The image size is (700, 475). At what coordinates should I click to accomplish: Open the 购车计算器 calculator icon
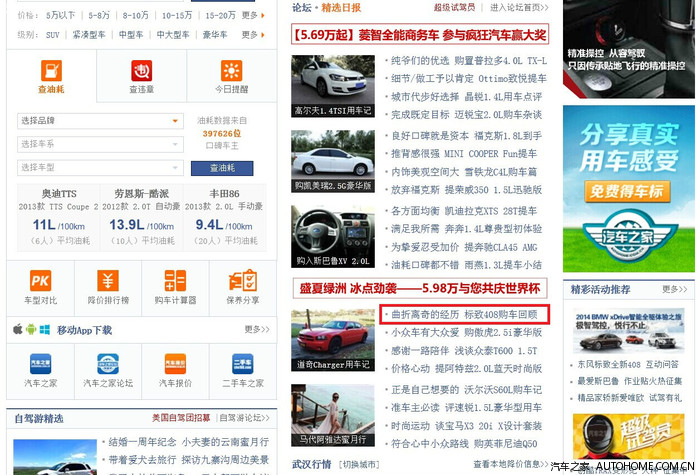(x=175, y=281)
